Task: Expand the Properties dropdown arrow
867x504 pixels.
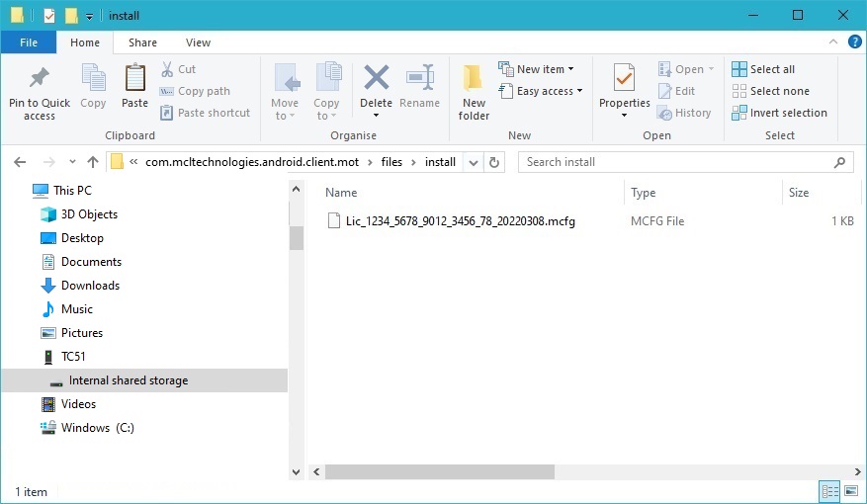Action: (624, 116)
